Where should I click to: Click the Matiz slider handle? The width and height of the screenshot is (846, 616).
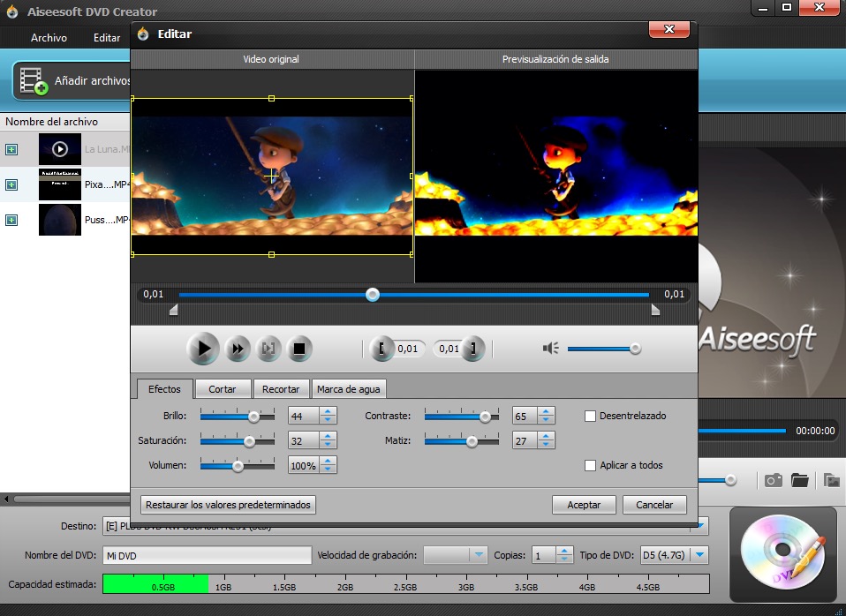click(472, 441)
